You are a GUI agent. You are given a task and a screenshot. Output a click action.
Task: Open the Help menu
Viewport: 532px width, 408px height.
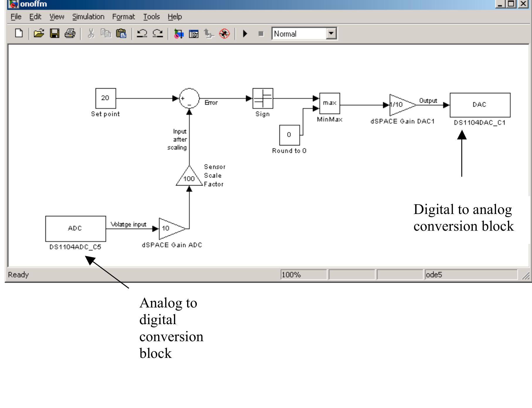pos(175,17)
